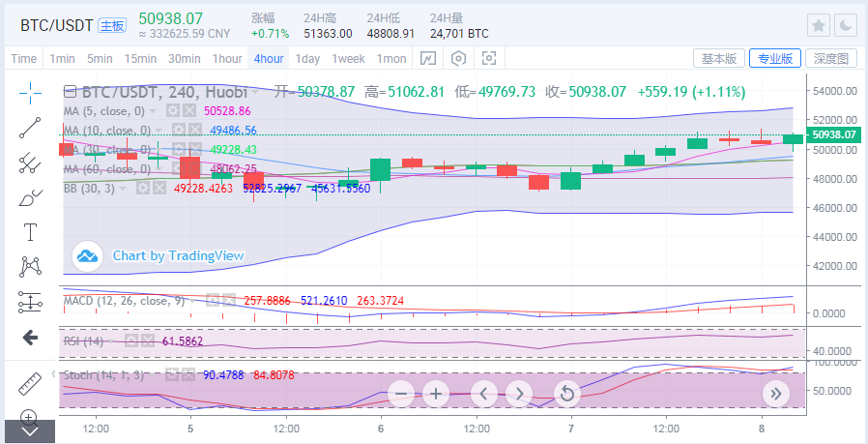Jump to latest bar double-arrow
The height and width of the screenshot is (444, 868).
pyautogui.click(x=775, y=394)
